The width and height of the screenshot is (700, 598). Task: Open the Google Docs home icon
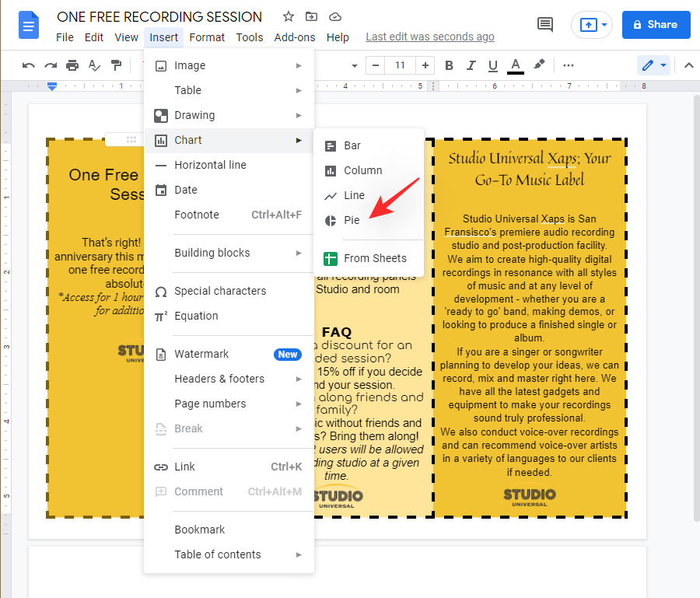tap(29, 26)
